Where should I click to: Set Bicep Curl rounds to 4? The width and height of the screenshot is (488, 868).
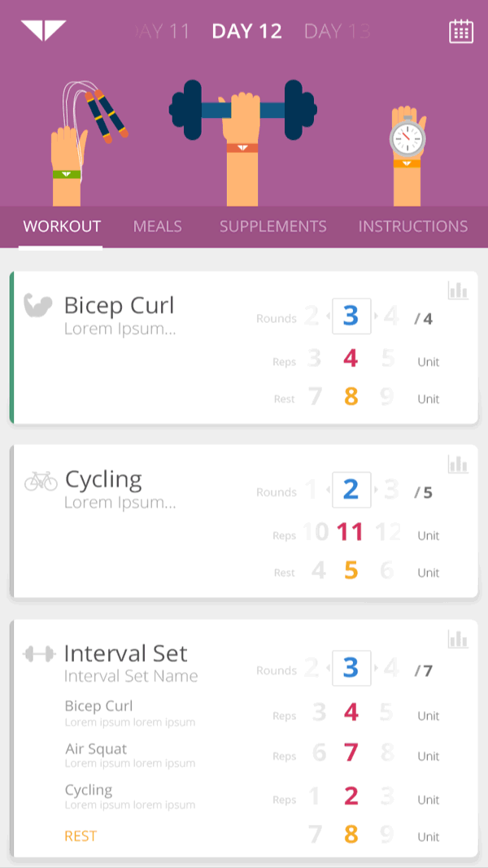(390, 316)
